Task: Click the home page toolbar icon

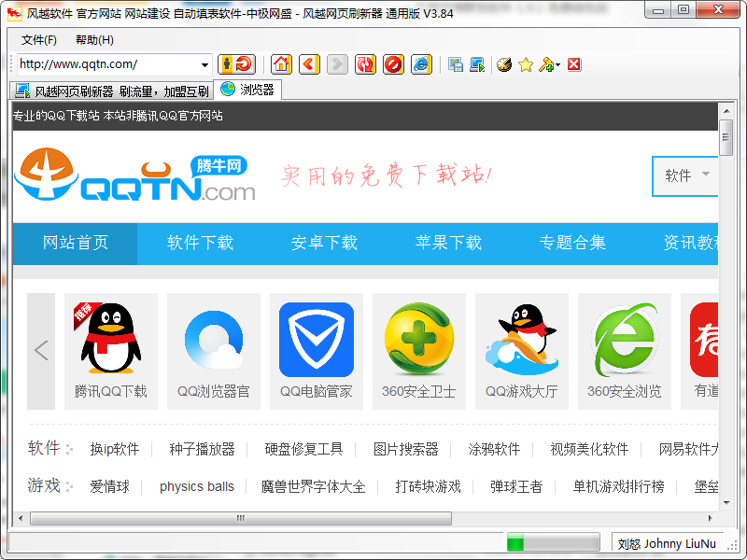Action: tap(280, 64)
